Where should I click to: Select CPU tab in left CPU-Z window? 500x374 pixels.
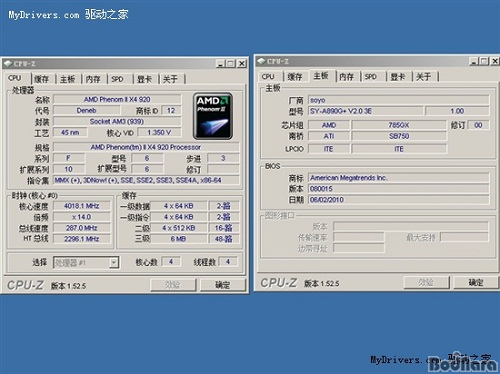[15, 78]
